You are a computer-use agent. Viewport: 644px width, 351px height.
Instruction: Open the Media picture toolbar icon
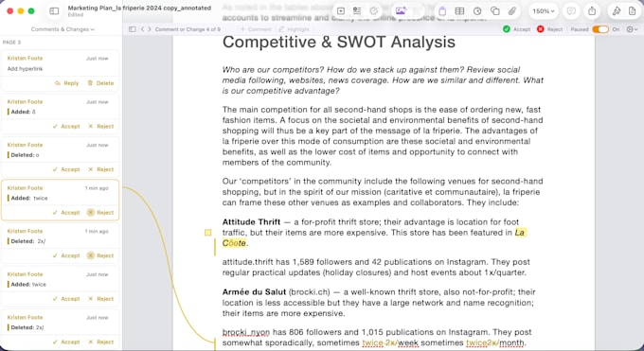pyautogui.click(x=401, y=11)
